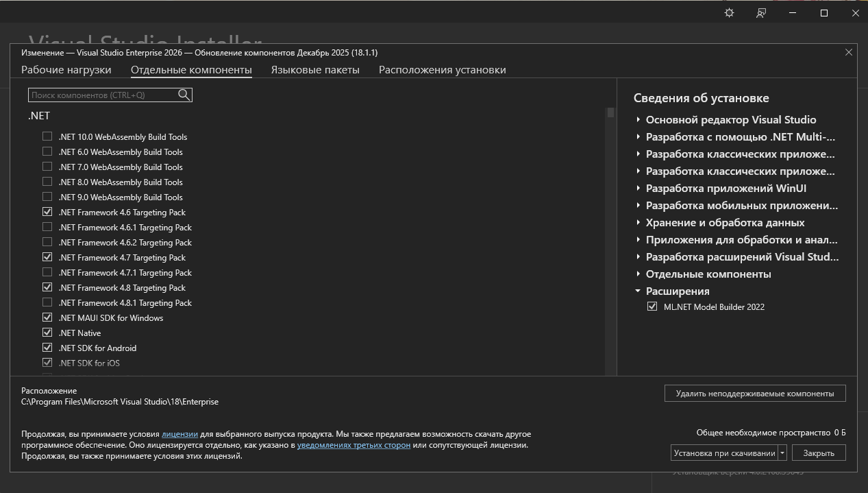Open the install mode dropdown arrow
This screenshot has width=868, height=493.
click(782, 453)
